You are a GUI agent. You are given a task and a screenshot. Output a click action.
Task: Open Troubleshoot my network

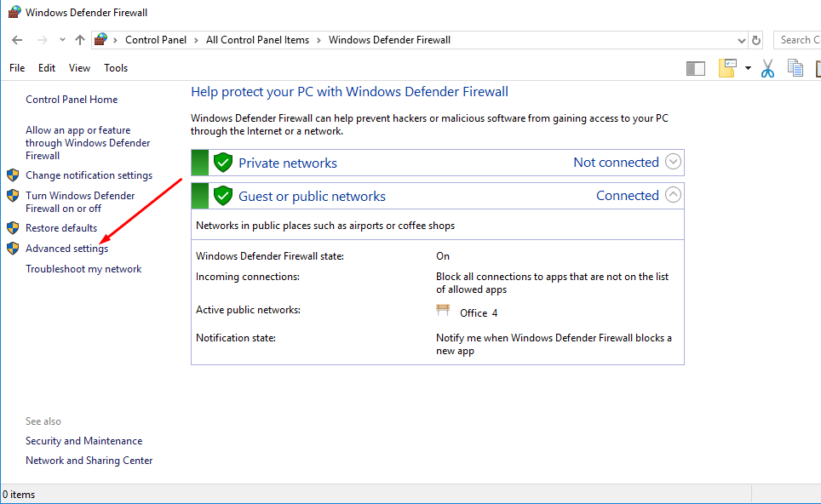[x=83, y=269]
